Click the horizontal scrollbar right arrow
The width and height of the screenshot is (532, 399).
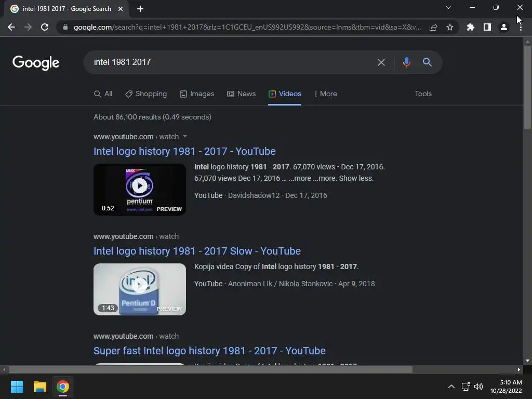pos(519,369)
